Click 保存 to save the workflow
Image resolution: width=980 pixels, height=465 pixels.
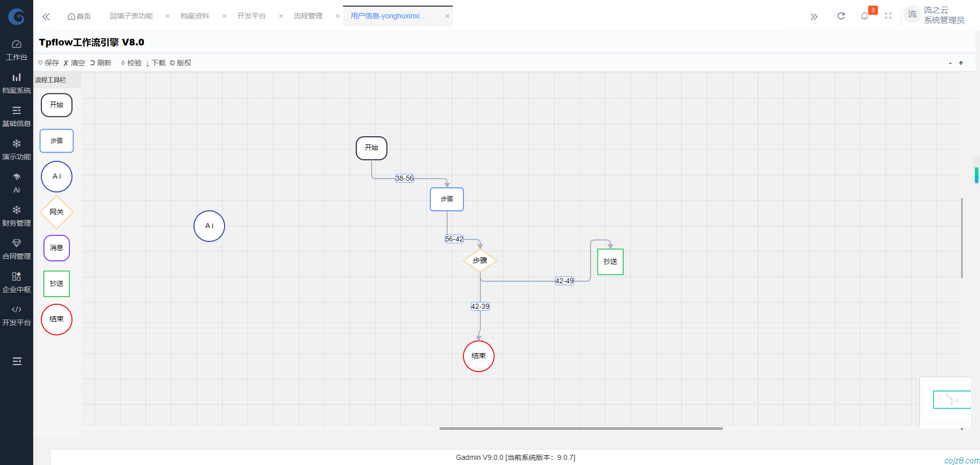(x=48, y=63)
